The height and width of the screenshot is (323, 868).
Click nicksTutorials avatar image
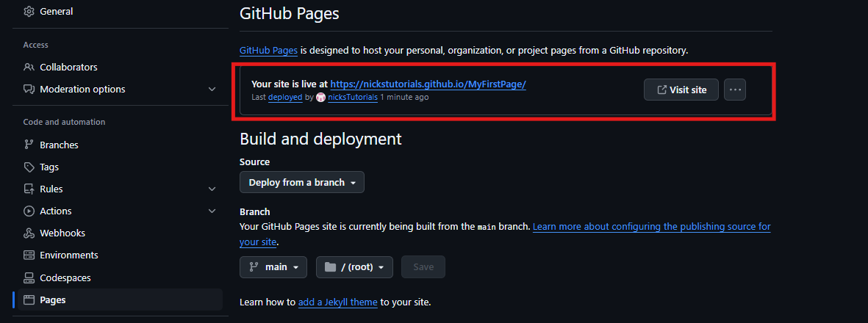pyautogui.click(x=320, y=98)
